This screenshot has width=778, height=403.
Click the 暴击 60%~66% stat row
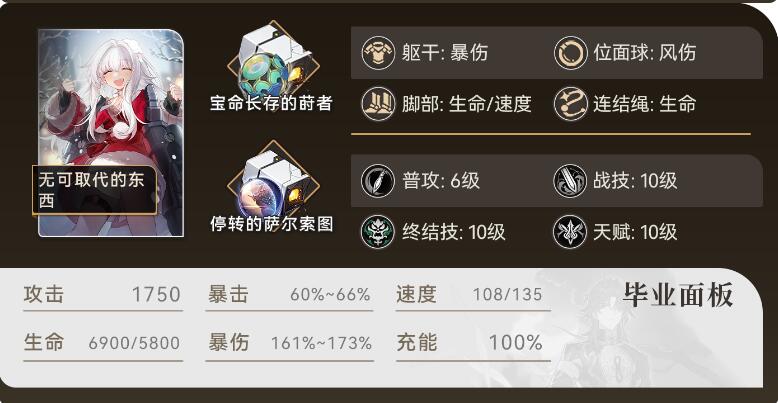click(x=289, y=296)
